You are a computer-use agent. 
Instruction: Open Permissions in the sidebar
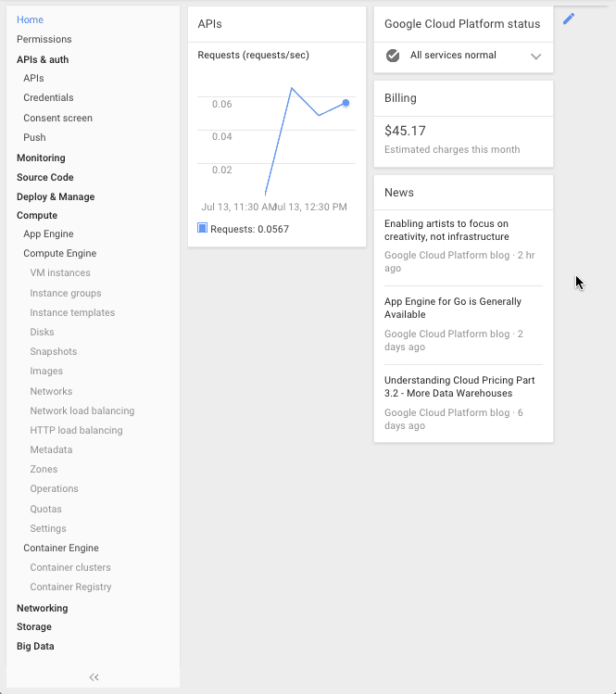tap(44, 39)
